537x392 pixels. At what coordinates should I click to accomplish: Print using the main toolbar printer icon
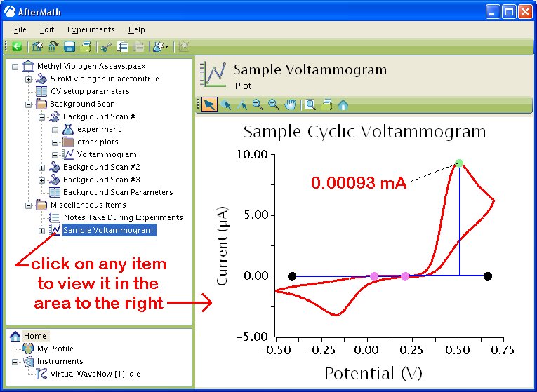86,46
